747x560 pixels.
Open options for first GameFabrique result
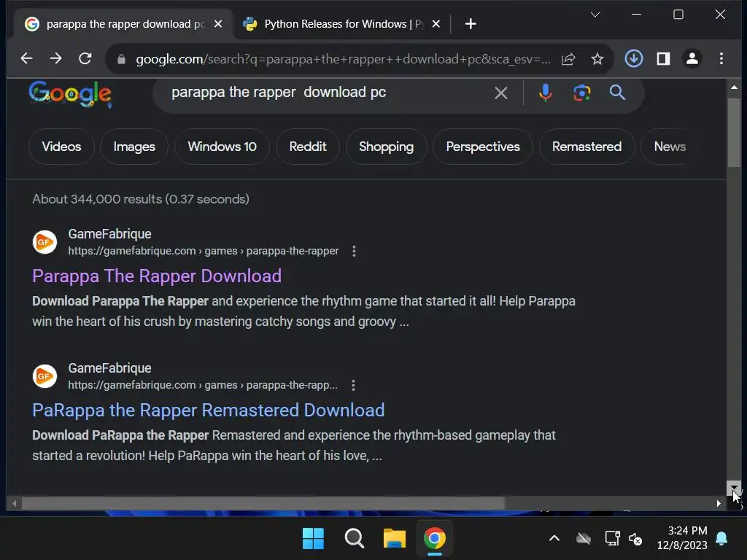tap(354, 251)
